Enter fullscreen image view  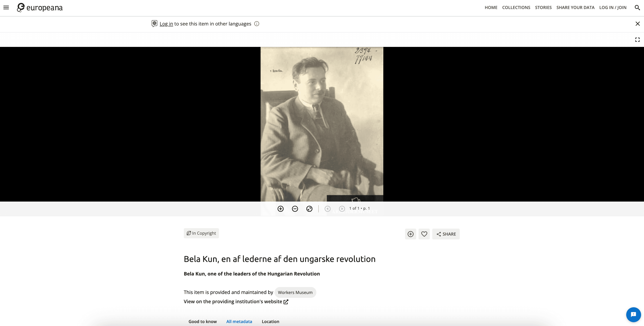(637, 39)
